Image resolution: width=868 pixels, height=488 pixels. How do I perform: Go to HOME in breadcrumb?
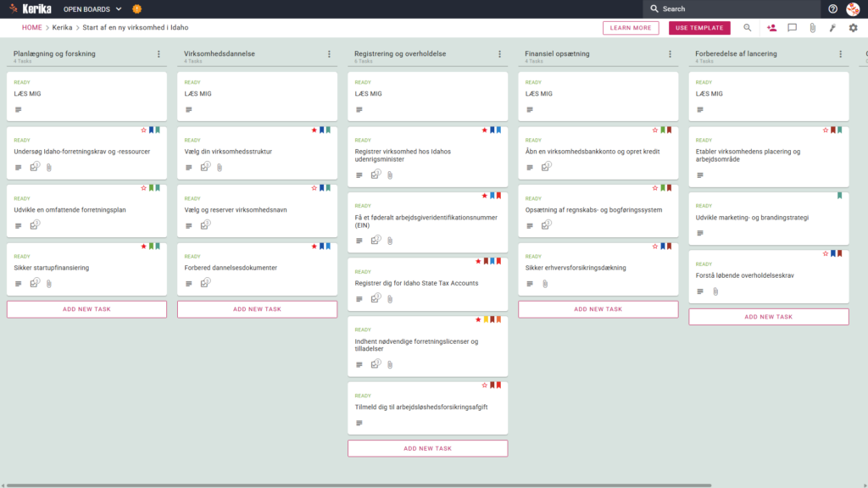click(x=32, y=28)
